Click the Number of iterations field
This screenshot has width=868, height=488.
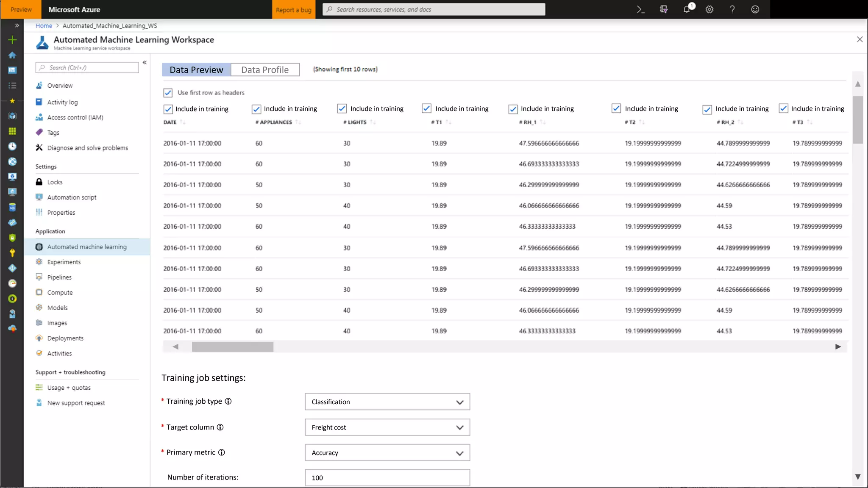[x=387, y=477]
